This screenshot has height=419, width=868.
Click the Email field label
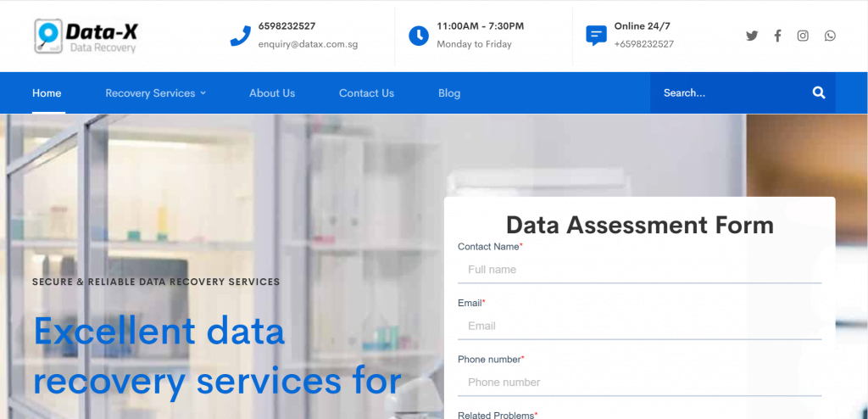(x=471, y=303)
